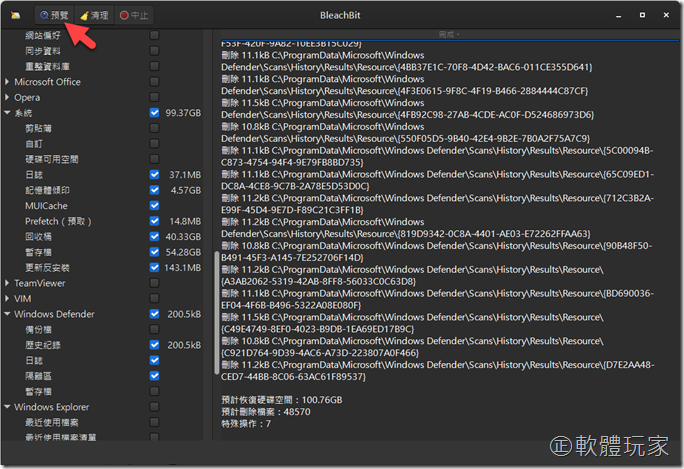Select the MUICache item

[x=46, y=206]
